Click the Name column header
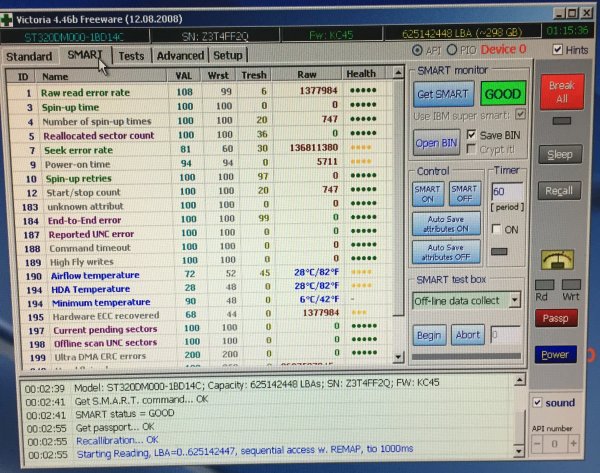600x473 pixels. (101, 76)
